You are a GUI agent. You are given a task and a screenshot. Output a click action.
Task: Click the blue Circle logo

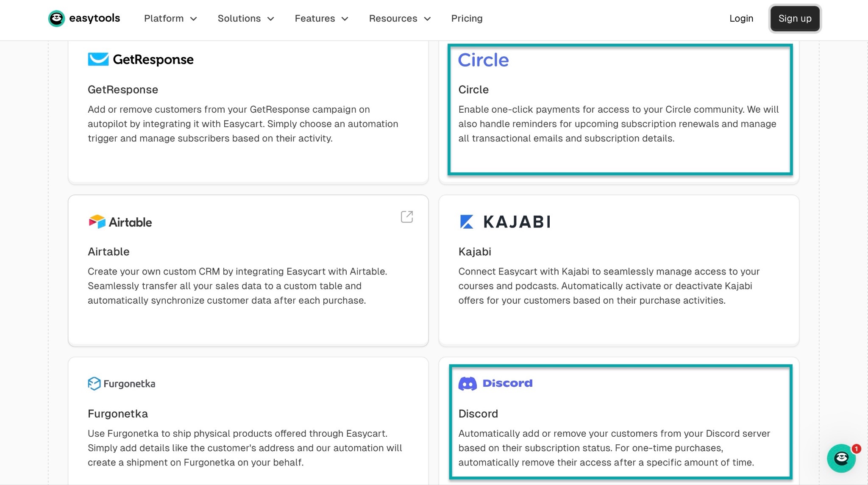pos(483,60)
